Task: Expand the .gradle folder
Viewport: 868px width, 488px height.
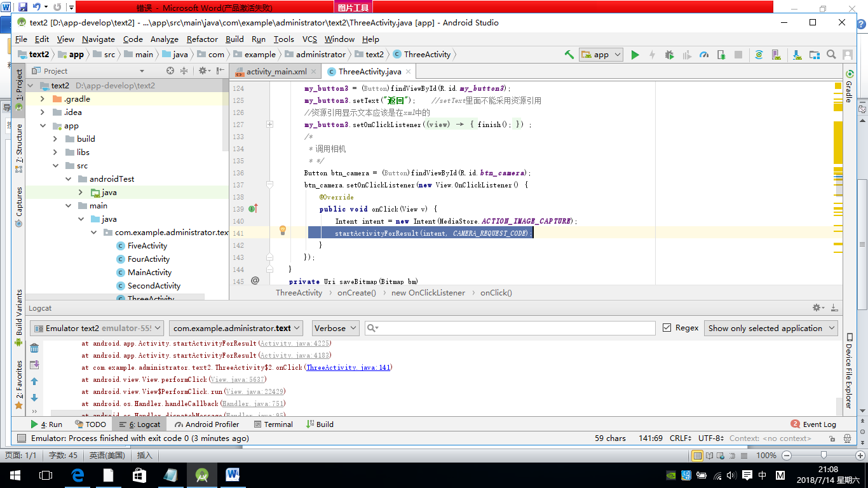Action: pos(43,99)
